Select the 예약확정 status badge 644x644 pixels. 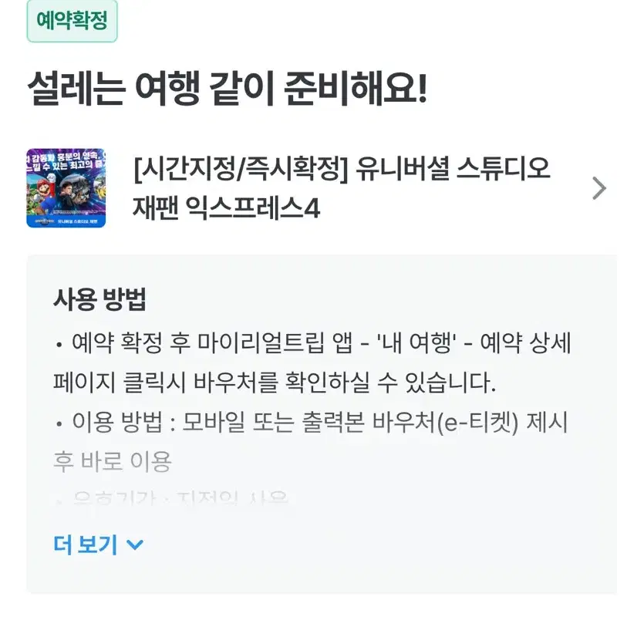tap(72, 21)
